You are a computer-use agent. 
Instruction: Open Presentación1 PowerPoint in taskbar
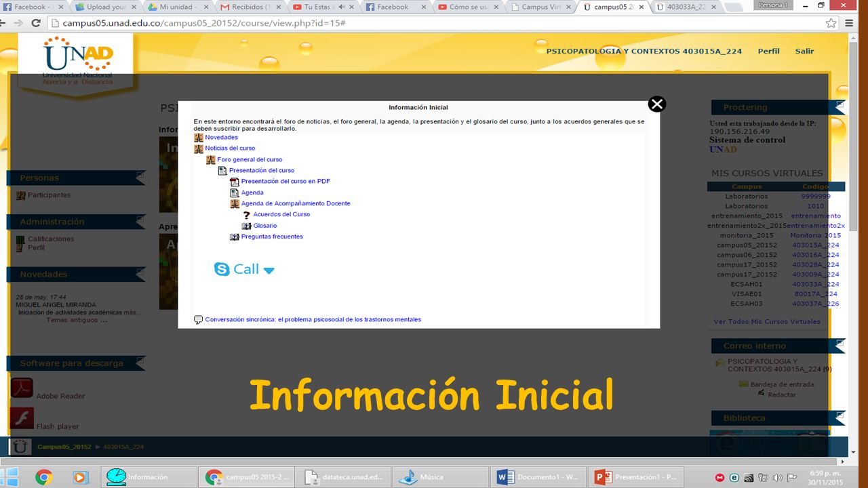click(x=635, y=477)
